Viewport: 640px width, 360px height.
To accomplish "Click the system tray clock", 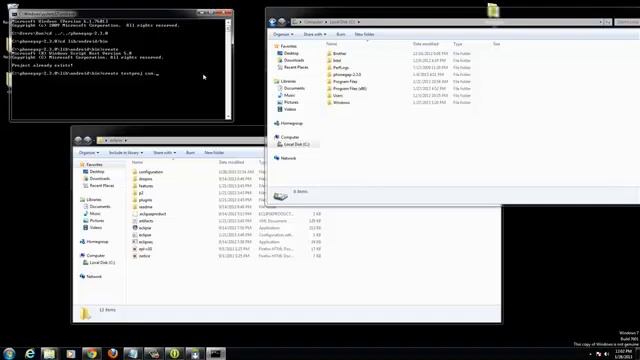I will (623, 354).
